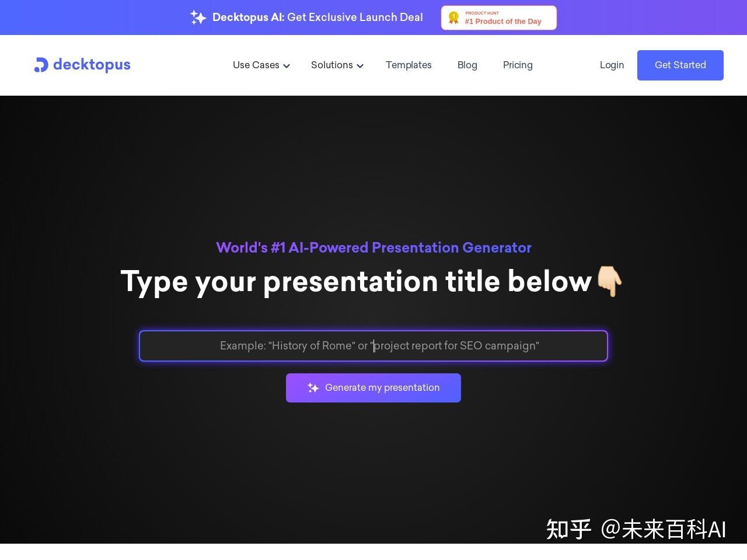This screenshot has width=747, height=560.
Task: Open the #1 Product of the Day badge
Action: coord(499,17)
